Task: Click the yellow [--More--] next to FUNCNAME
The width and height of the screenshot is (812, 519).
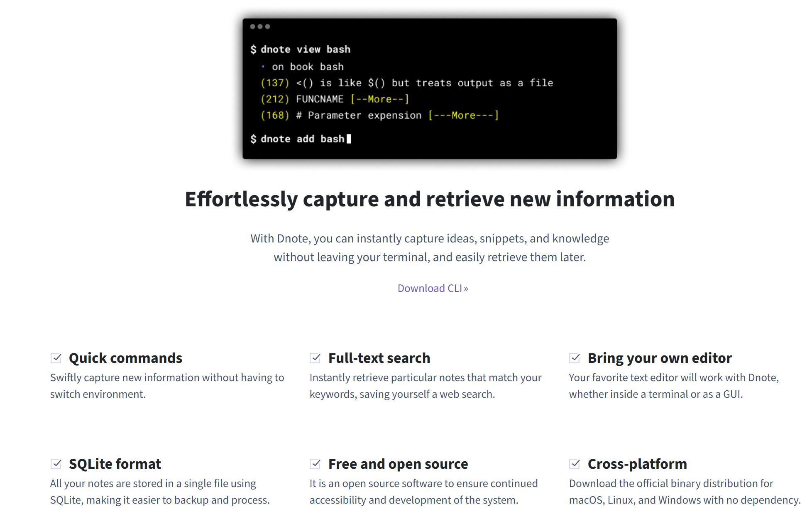Action: 379,99
